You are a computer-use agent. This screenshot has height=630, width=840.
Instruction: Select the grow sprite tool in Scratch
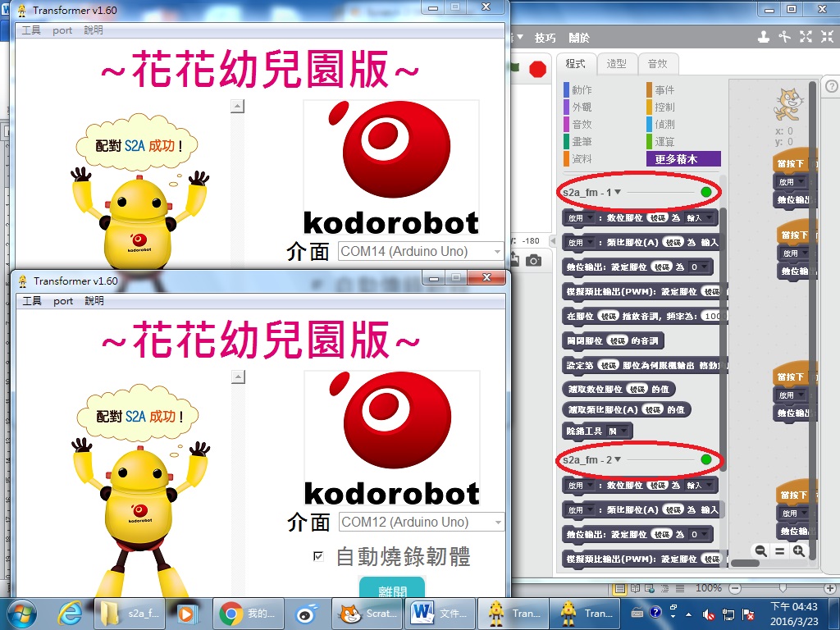[x=806, y=37]
